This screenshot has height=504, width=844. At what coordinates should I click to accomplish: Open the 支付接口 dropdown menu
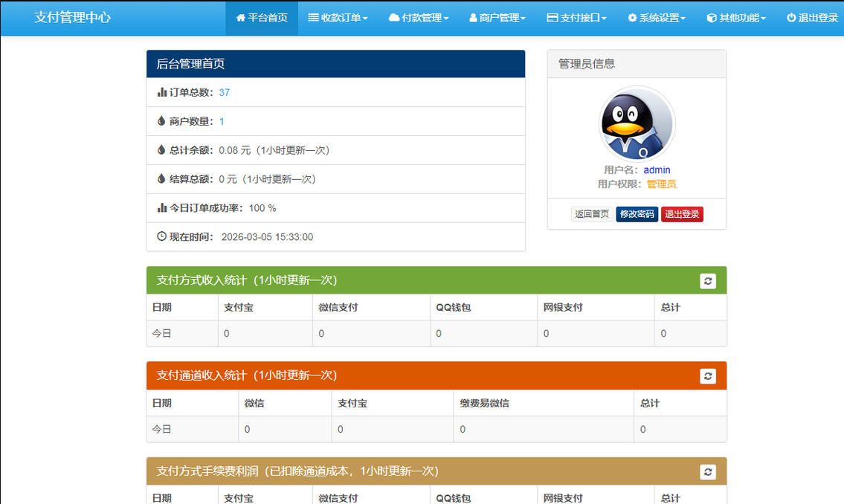pyautogui.click(x=576, y=18)
